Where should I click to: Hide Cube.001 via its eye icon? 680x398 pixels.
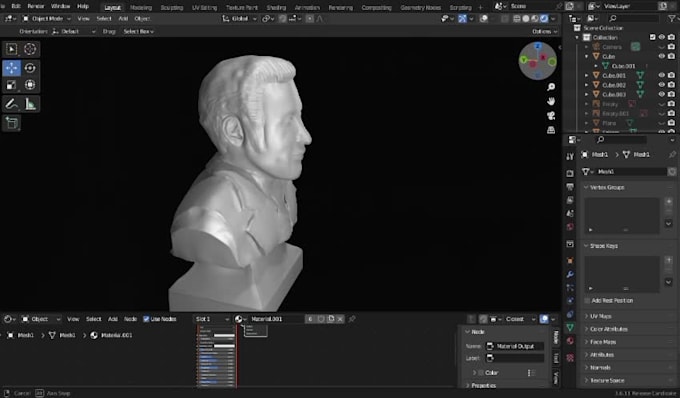point(662,75)
